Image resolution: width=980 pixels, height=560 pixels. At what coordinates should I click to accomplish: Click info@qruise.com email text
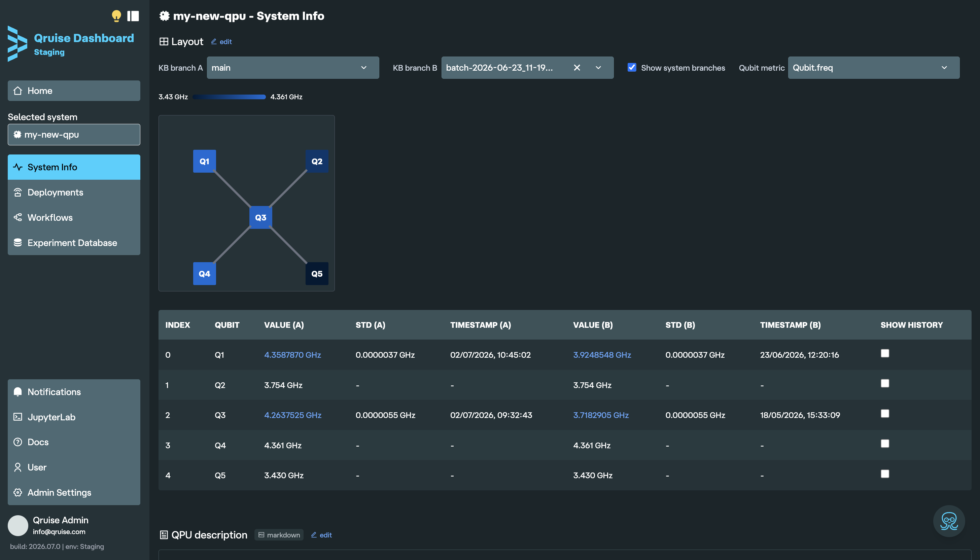coord(59,531)
